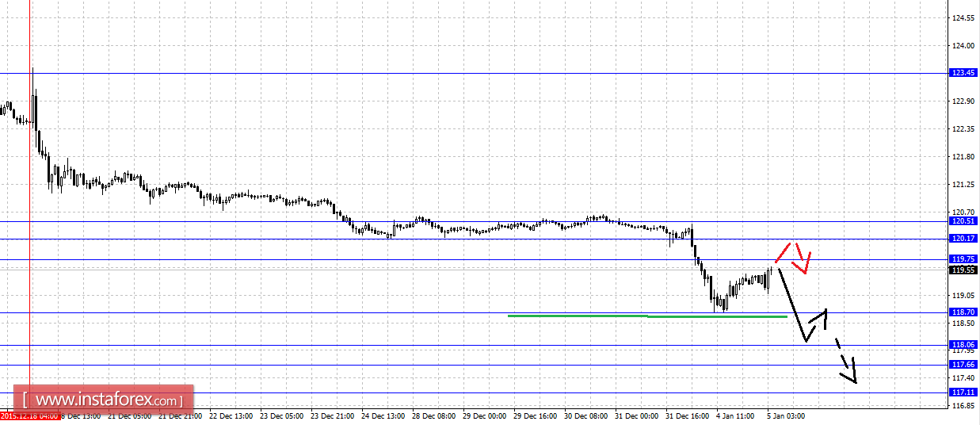This screenshot has height=425, width=980.
Task: Click the 119.75 price level label
Action: point(963,258)
